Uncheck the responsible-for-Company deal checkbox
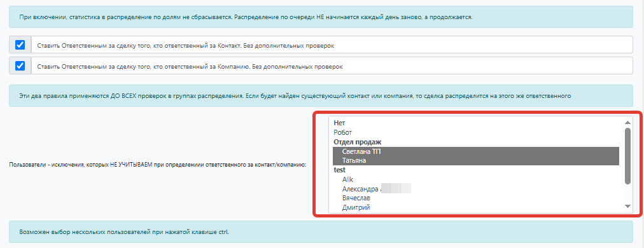 20,65
